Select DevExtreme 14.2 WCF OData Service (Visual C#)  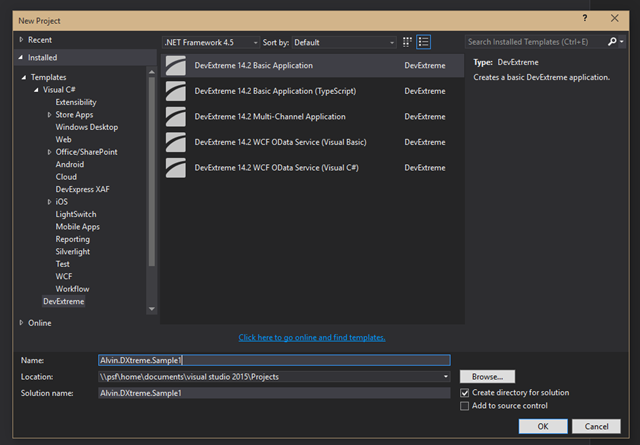click(x=313, y=168)
